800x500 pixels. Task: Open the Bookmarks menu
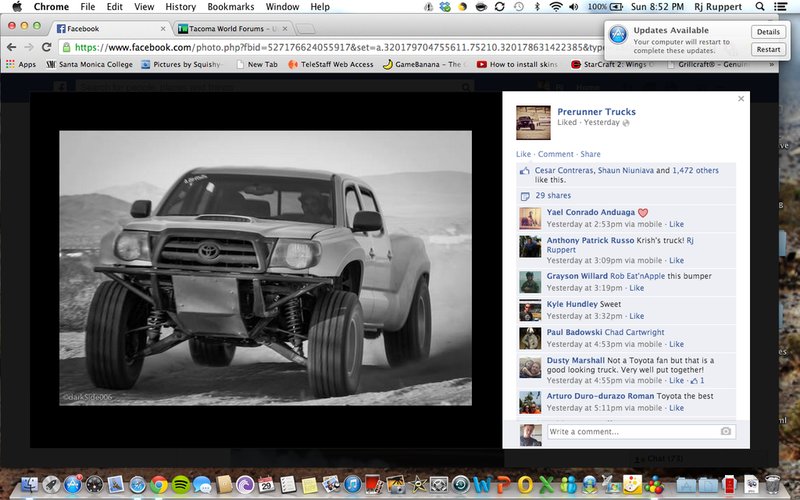[x=231, y=7]
